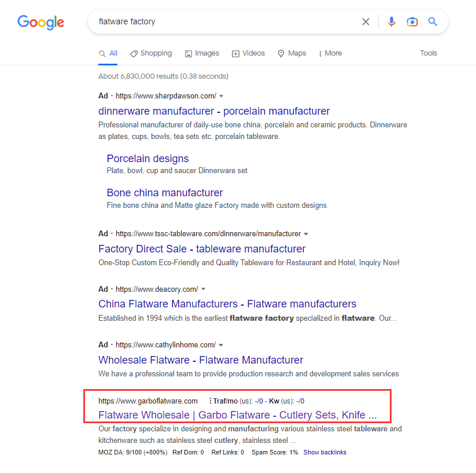Image resolution: width=476 pixels, height=473 pixels.
Task: Click the Show backlinks link
Action: [x=325, y=452]
